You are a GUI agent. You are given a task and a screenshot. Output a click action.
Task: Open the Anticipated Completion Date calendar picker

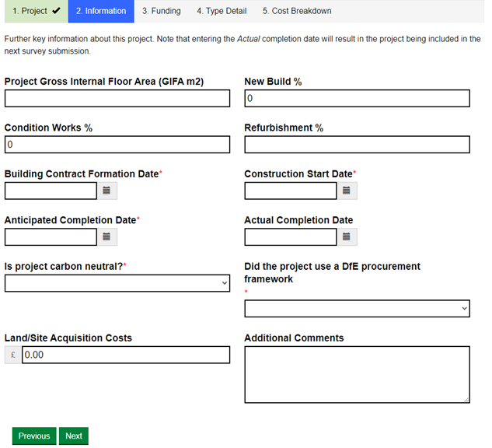click(107, 236)
